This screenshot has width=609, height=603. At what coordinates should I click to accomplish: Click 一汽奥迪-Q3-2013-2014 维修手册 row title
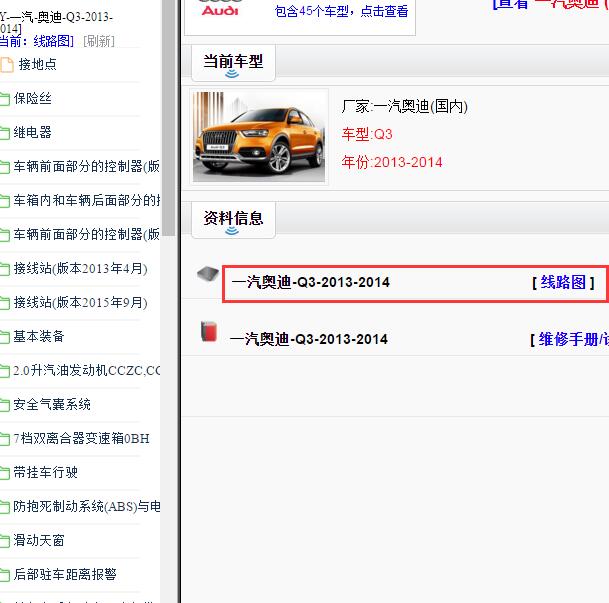pyautogui.click(x=309, y=339)
